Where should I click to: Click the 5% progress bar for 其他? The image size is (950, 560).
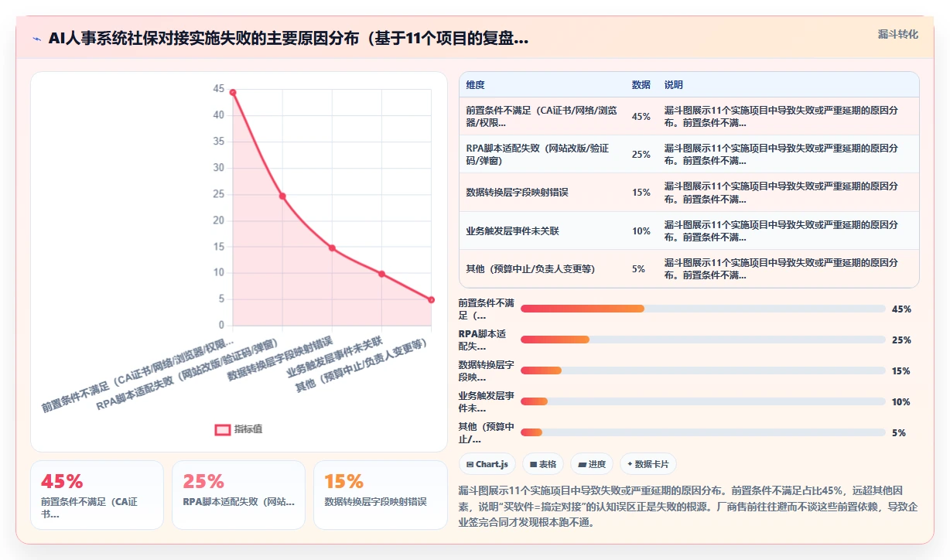[702, 432]
